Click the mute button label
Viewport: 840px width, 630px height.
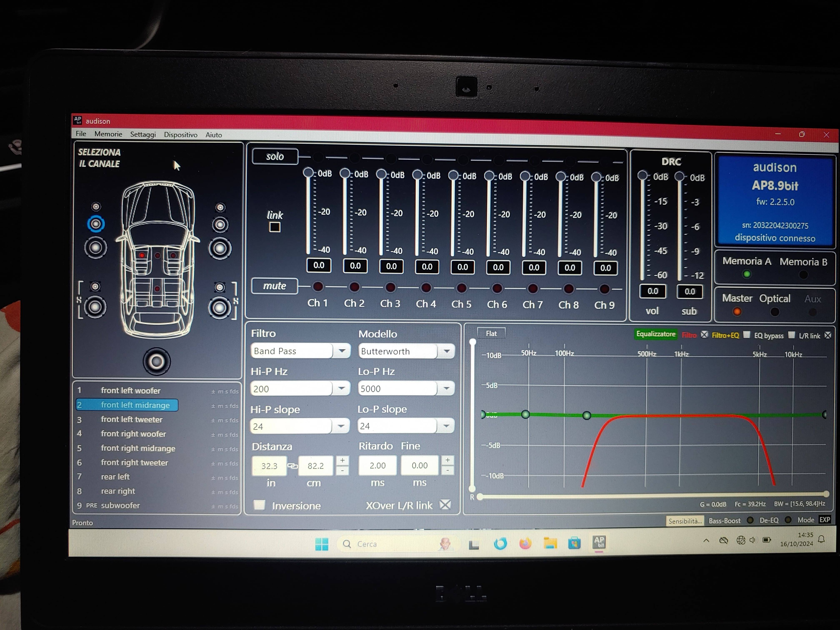[275, 286]
